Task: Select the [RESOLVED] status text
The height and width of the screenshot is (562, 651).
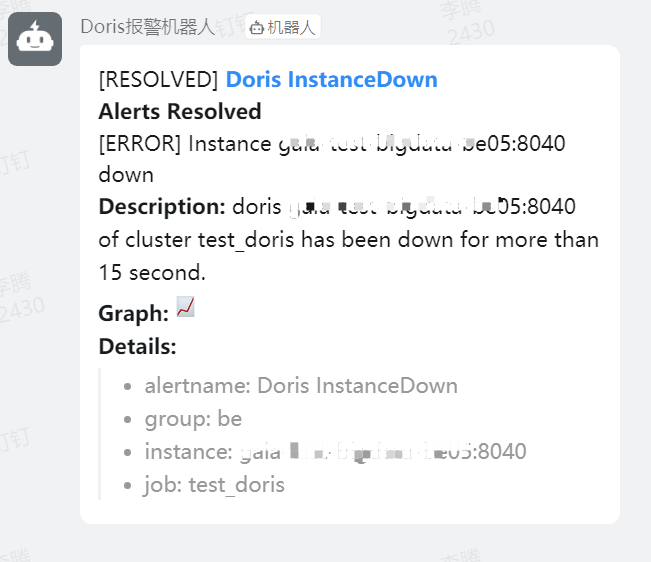Action: point(158,79)
